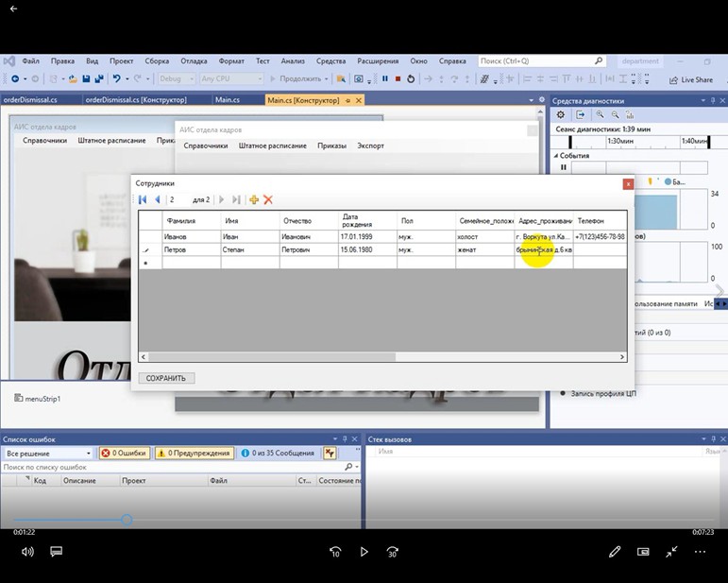The height and width of the screenshot is (583, 728).
Task: Click the Фамилия column header
Action: 192,221
